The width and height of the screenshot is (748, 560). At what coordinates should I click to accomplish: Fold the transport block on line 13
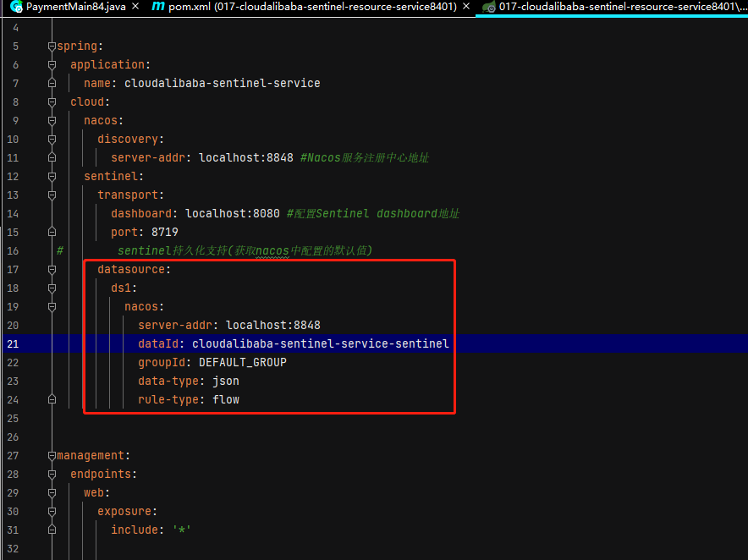[52, 195]
